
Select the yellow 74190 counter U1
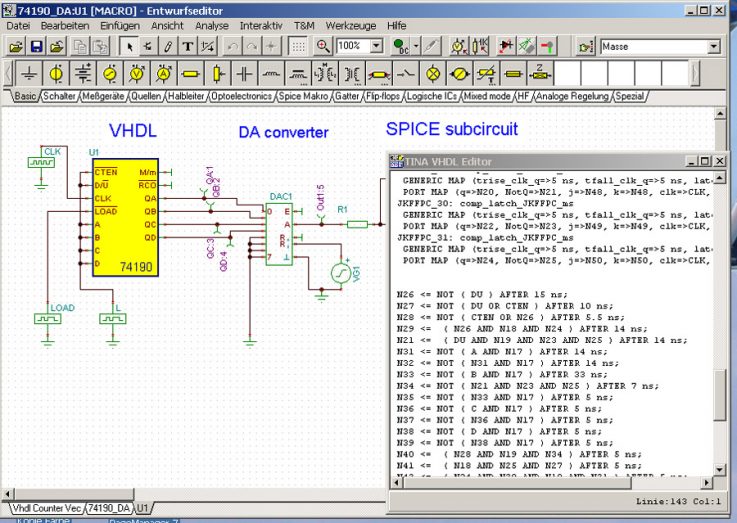click(x=125, y=218)
